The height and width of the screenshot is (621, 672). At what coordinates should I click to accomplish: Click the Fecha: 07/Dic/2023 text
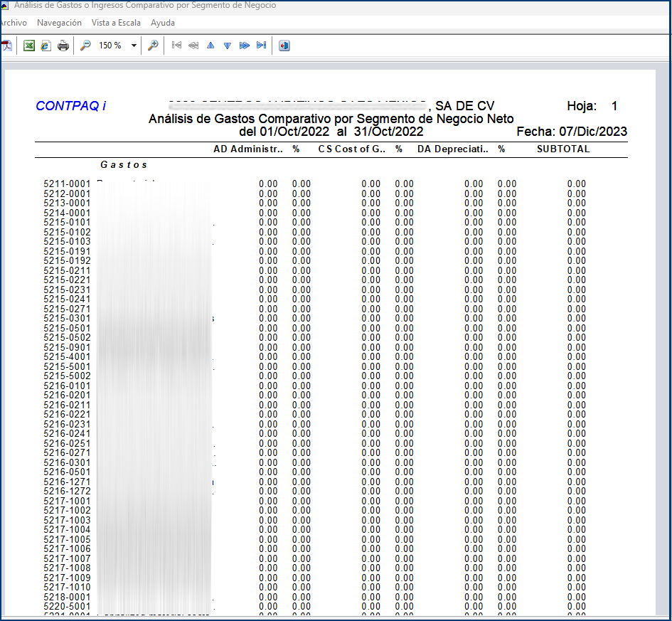point(572,132)
